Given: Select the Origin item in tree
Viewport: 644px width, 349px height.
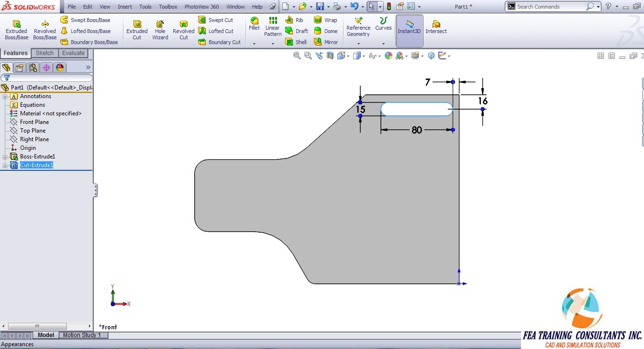Looking at the screenshot, I should click(28, 148).
